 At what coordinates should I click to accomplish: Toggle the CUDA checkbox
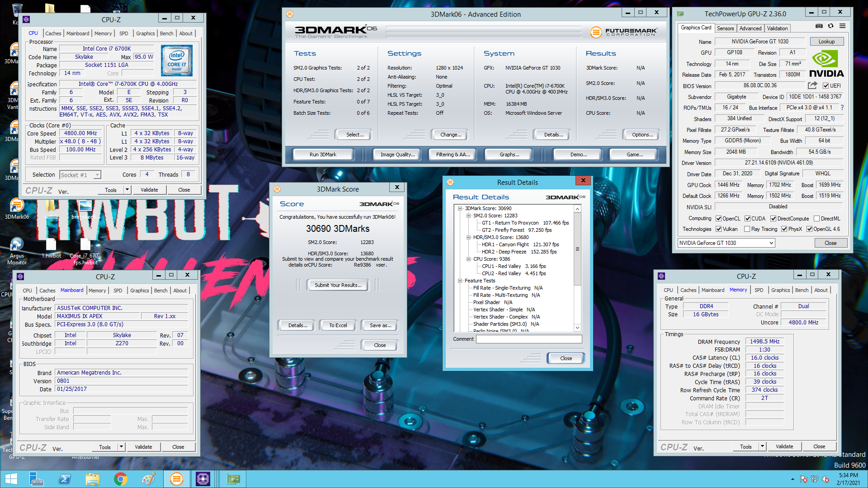tap(747, 219)
